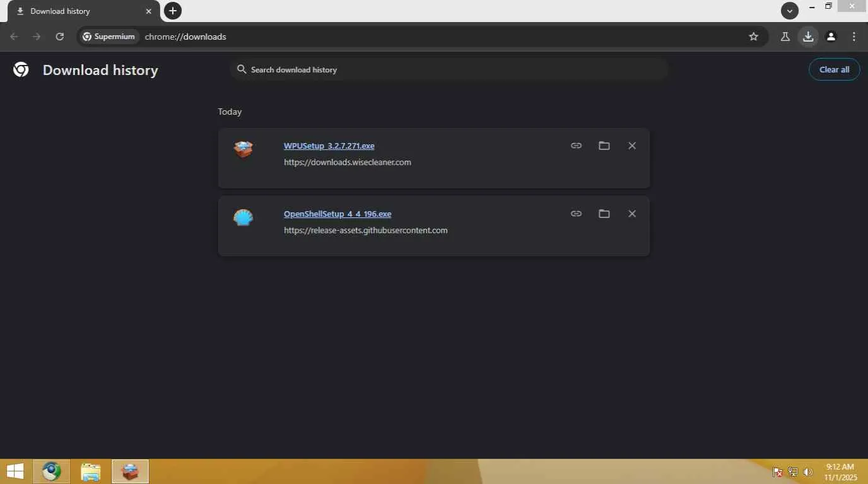Image resolution: width=868 pixels, height=484 pixels.
Task: Click the volume speaker tray icon
Action: [x=808, y=472]
